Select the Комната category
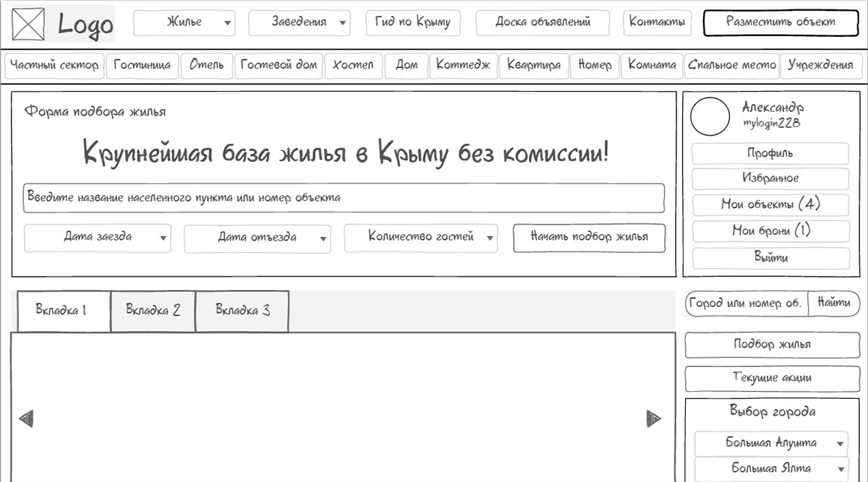Image resolution: width=868 pixels, height=482 pixels. point(652,66)
